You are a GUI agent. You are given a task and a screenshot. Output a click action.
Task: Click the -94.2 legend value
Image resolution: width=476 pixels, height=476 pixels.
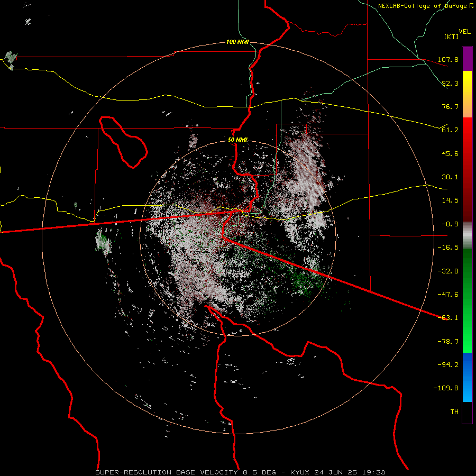448,365
